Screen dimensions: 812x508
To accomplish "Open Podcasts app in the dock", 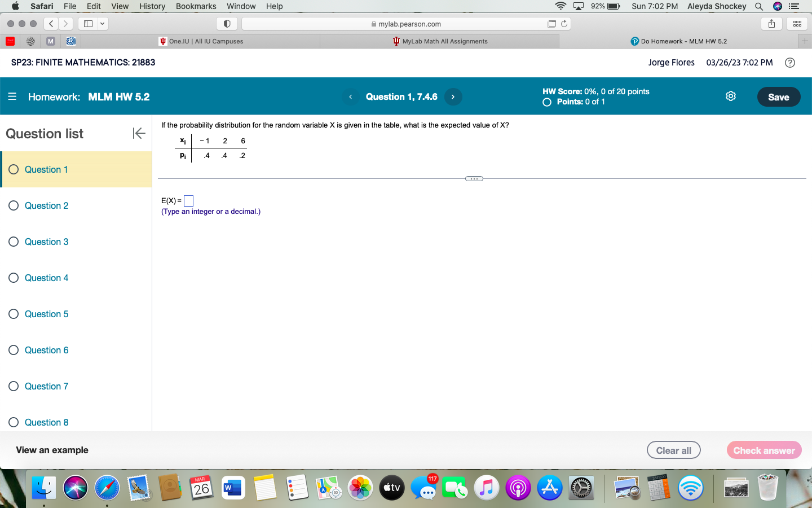I will [x=518, y=487].
